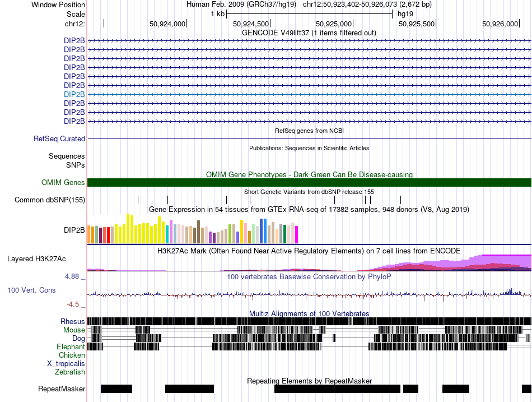This screenshot has height=402, width=532.
Task: Click the dark green OMIM gene bar
Action: pyautogui.click(x=310, y=182)
